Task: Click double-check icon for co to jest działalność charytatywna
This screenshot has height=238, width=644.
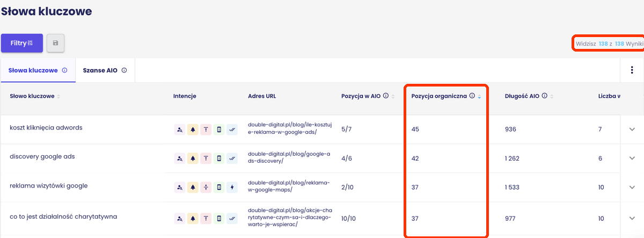Action: point(232,219)
